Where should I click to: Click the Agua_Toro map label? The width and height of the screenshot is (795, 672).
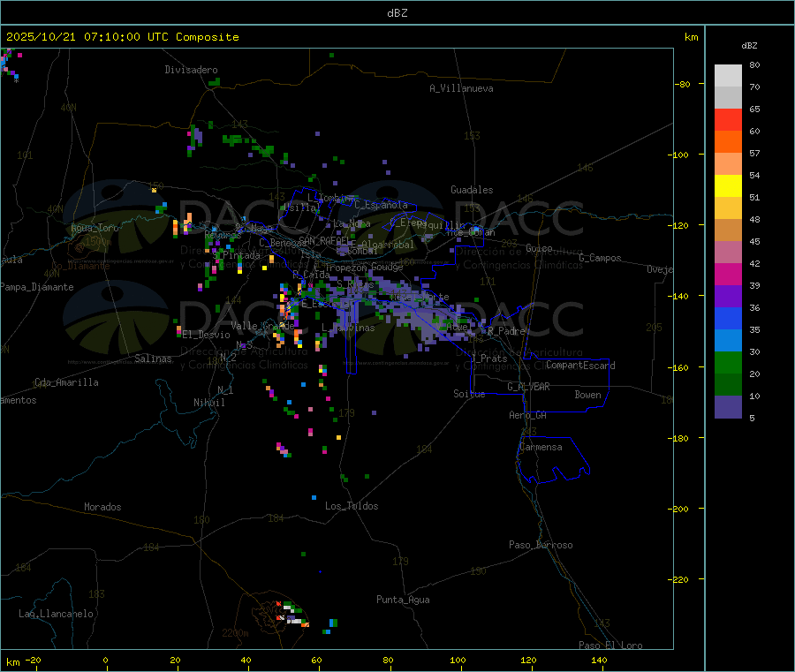(x=95, y=228)
